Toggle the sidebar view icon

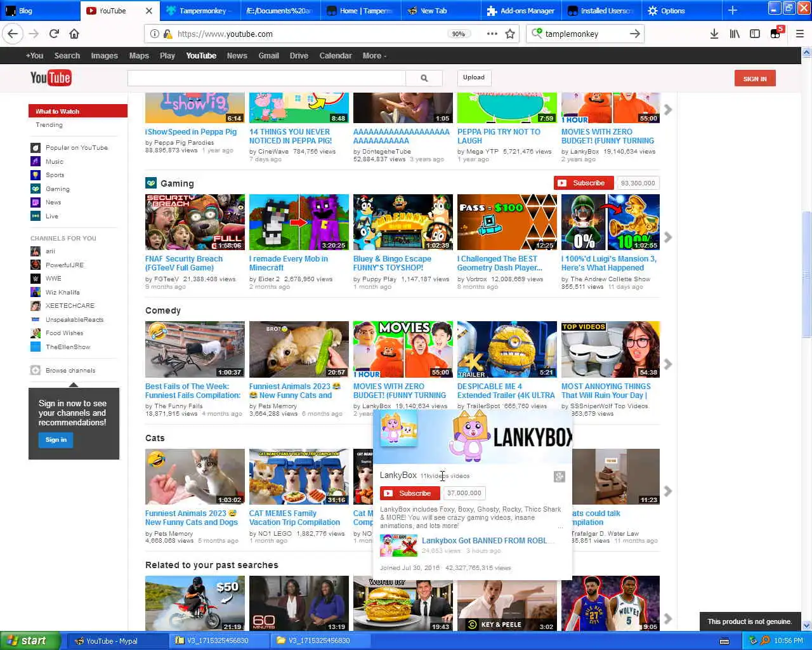(x=755, y=34)
